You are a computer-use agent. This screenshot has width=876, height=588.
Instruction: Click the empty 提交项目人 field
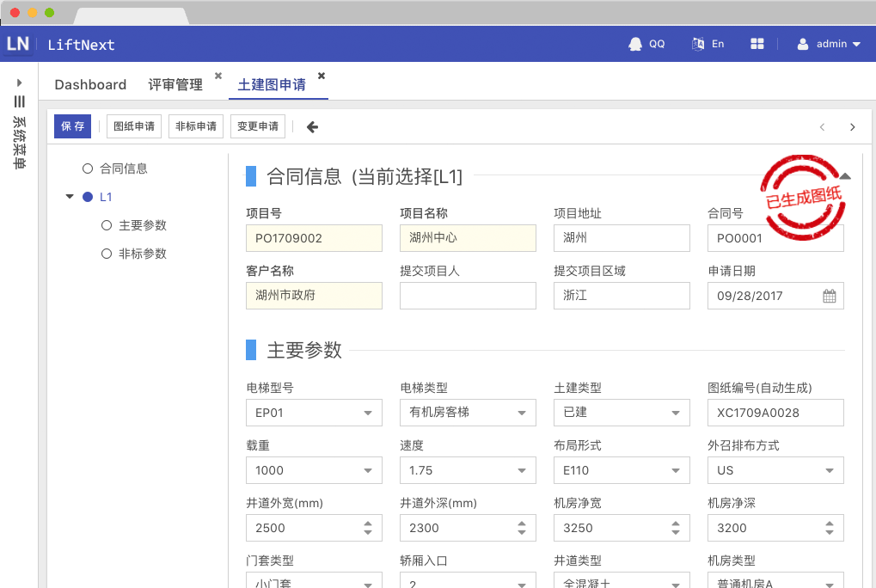point(469,296)
